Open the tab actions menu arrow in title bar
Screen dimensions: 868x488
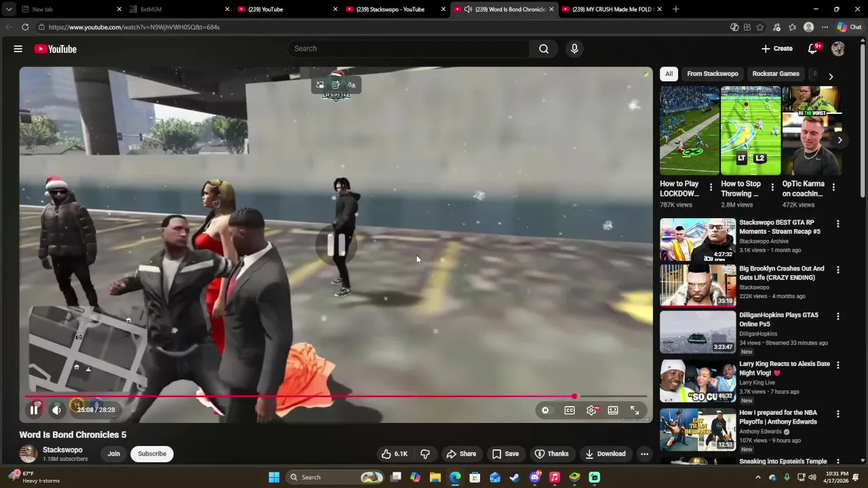click(x=9, y=9)
